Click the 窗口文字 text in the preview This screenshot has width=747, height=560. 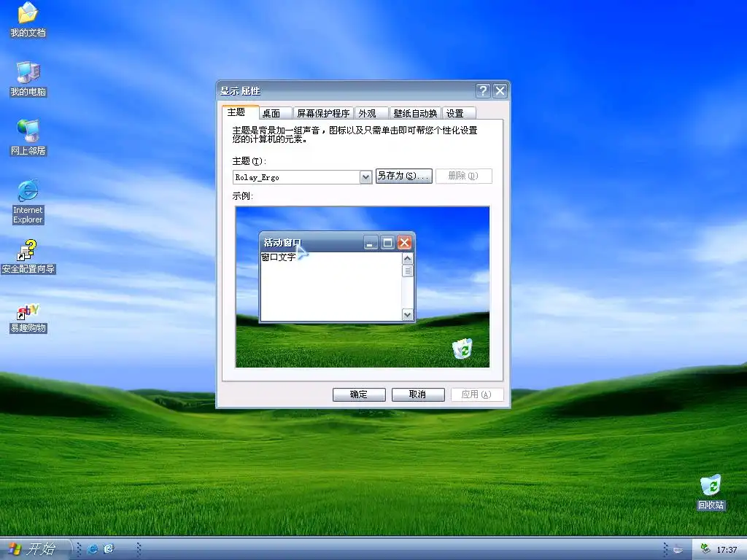coord(279,257)
